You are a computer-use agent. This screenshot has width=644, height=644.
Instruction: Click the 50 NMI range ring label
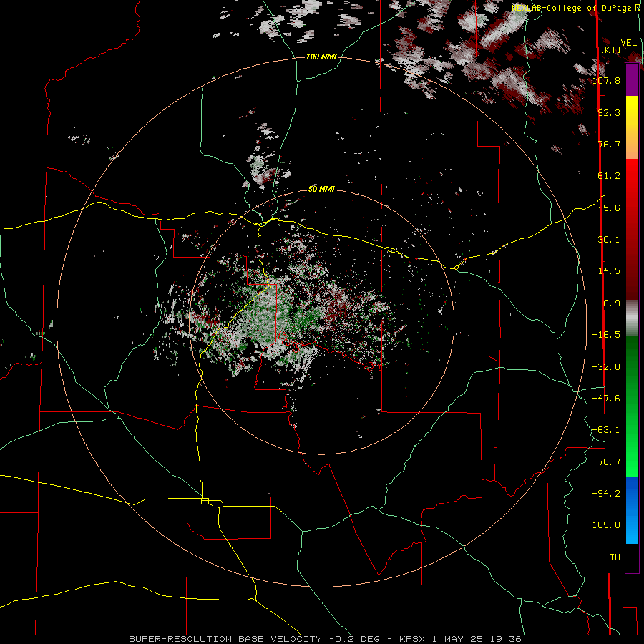(x=321, y=190)
